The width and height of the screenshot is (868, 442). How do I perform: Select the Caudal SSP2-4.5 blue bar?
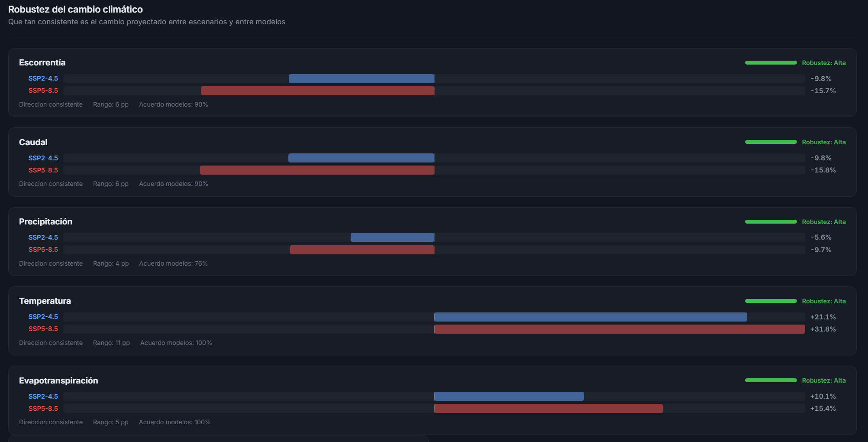tap(361, 158)
